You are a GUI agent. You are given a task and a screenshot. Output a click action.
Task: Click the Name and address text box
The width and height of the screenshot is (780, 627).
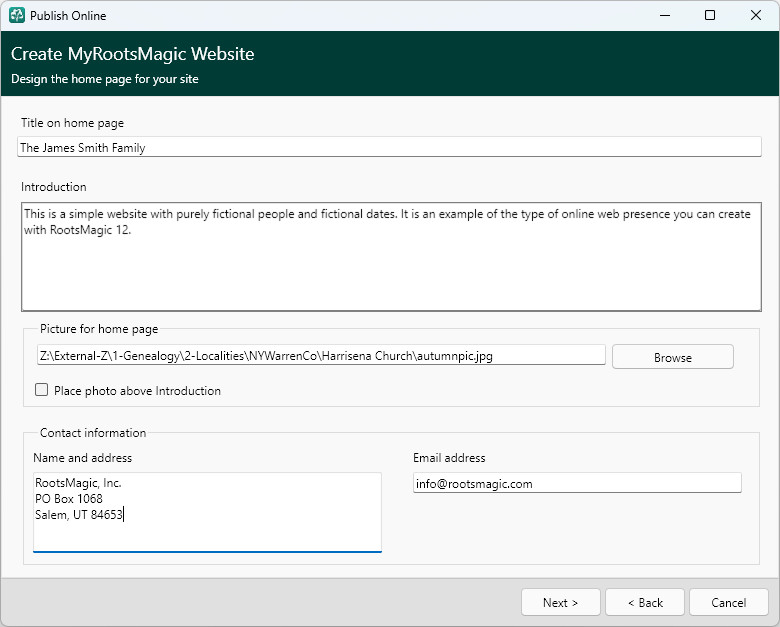(207, 512)
